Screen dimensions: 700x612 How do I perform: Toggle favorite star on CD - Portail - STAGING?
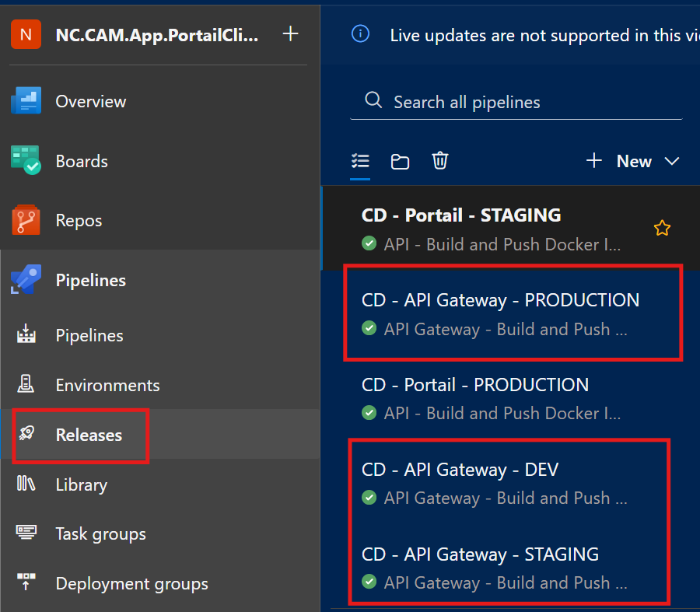pyautogui.click(x=662, y=228)
